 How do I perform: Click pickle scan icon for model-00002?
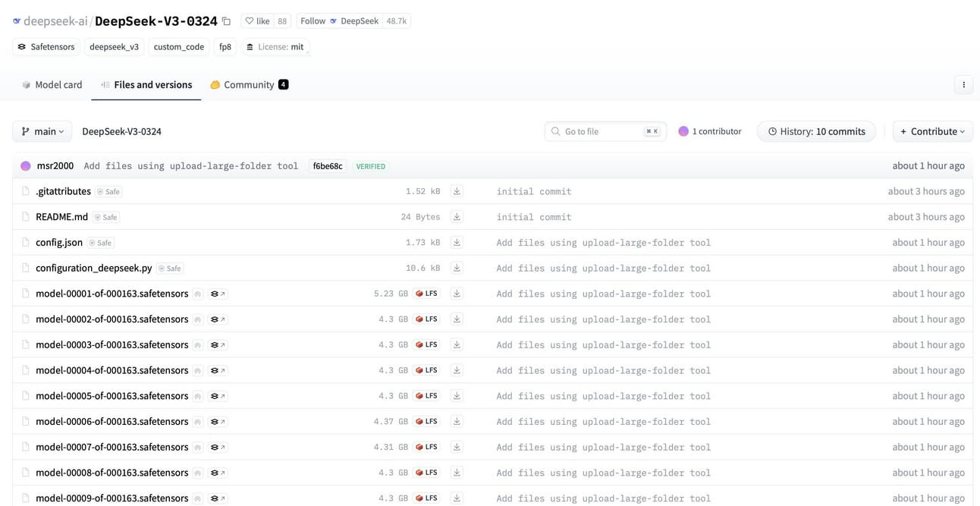pyautogui.click(x=197, y=319)
